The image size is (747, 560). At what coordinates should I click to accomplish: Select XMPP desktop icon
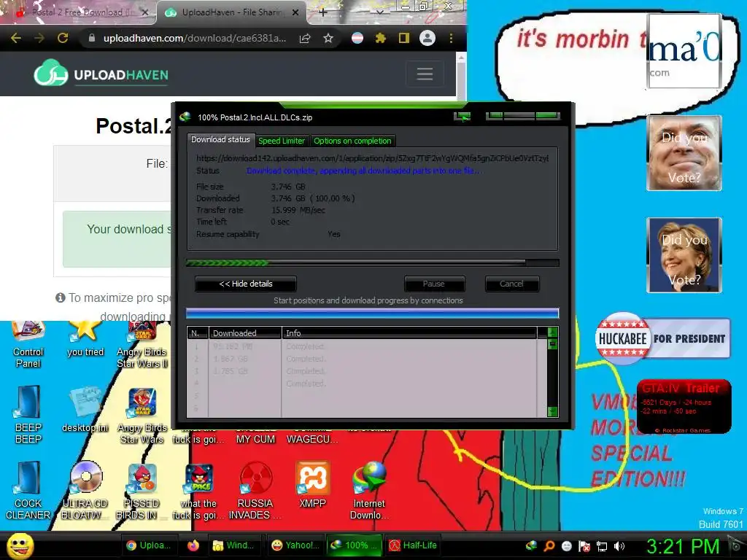312,485
